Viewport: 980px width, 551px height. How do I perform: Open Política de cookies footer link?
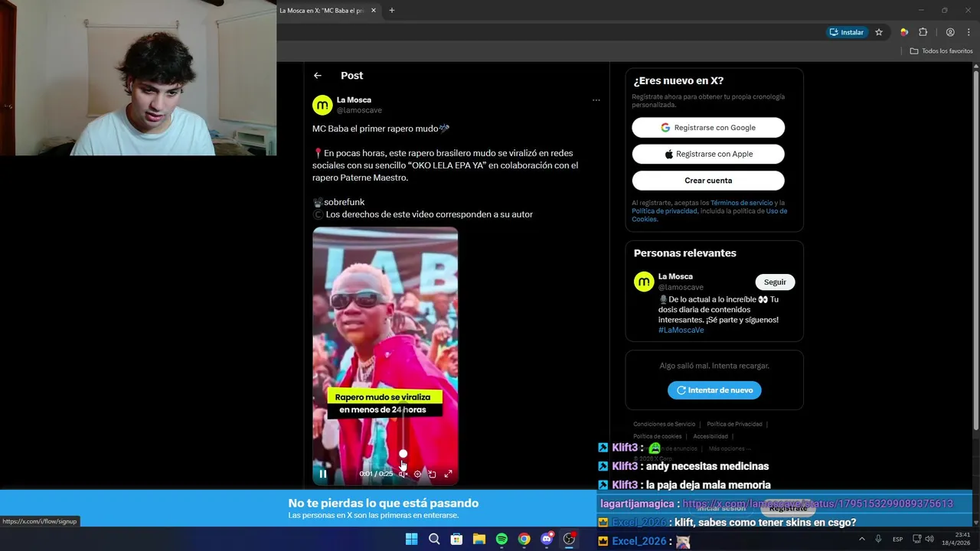(657, 436)
